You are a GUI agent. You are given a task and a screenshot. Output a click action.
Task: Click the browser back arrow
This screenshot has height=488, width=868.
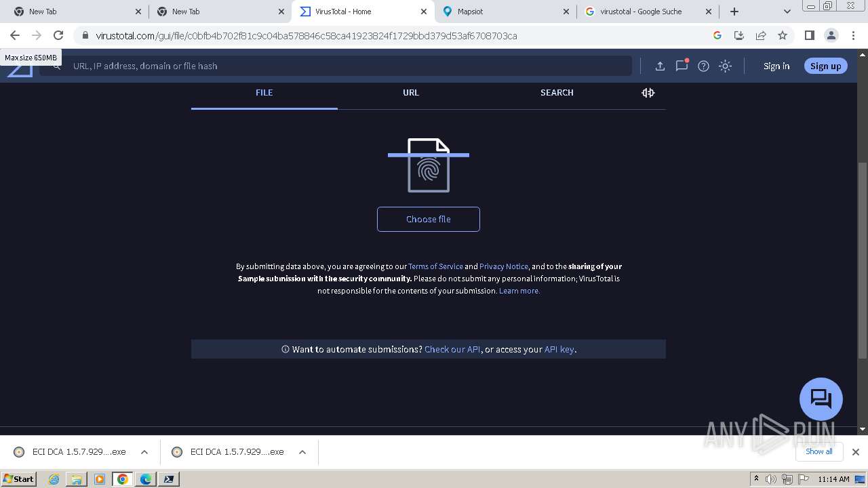[x=15, y=35]
